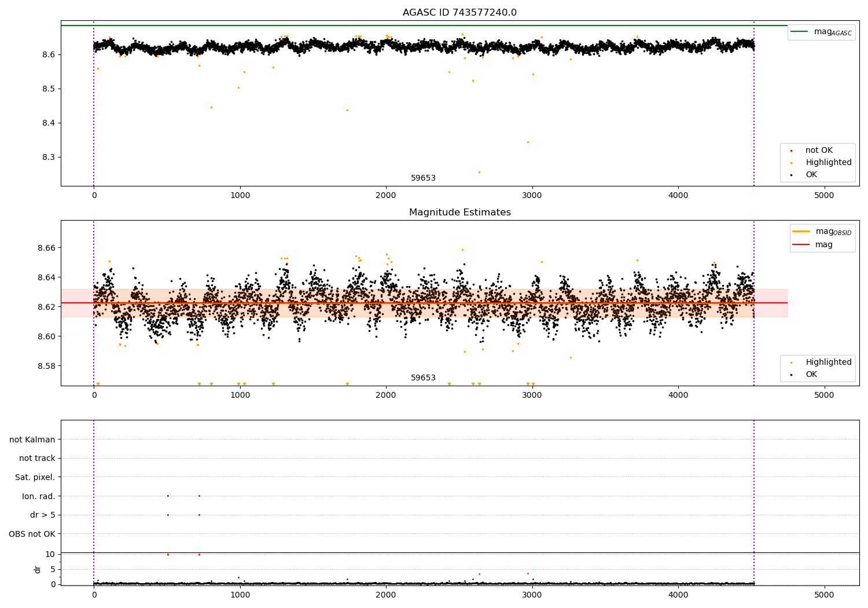Click the 8.6 y-tick in top plot
868x608 pixels.
[49, 55]
